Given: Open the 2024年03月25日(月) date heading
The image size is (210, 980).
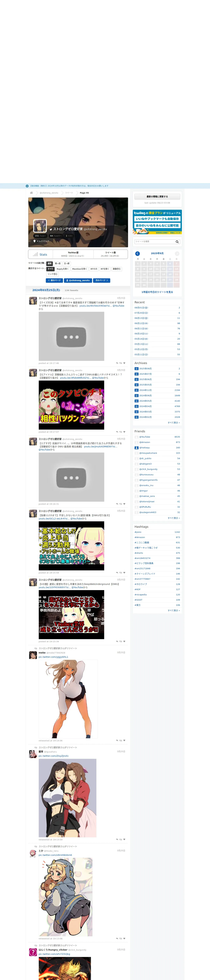Looking at the screenshot, I should [x=46, y=290].
